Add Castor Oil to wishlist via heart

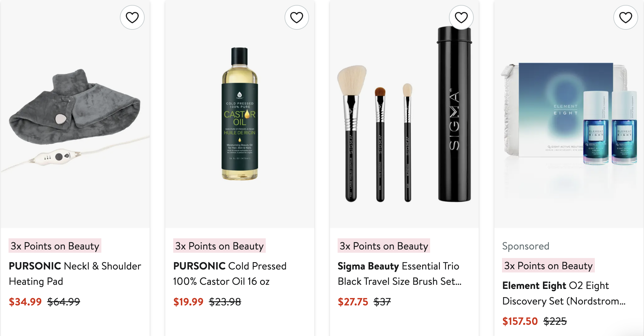point(297,17)
